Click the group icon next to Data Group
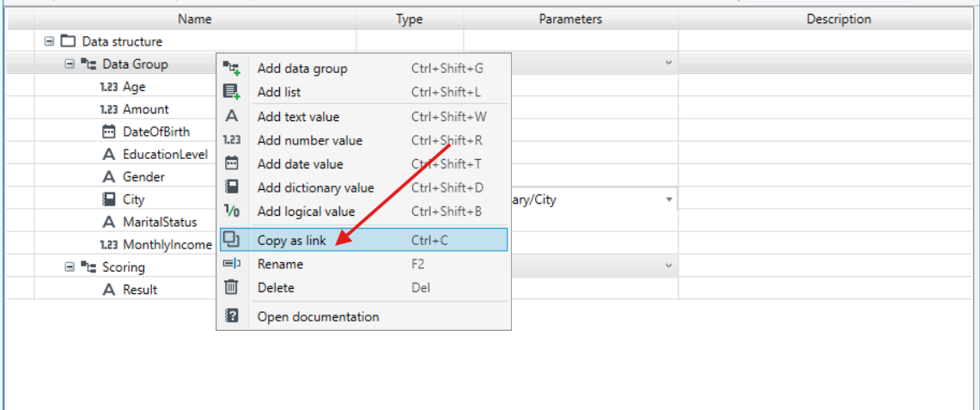 click(88, 64)
